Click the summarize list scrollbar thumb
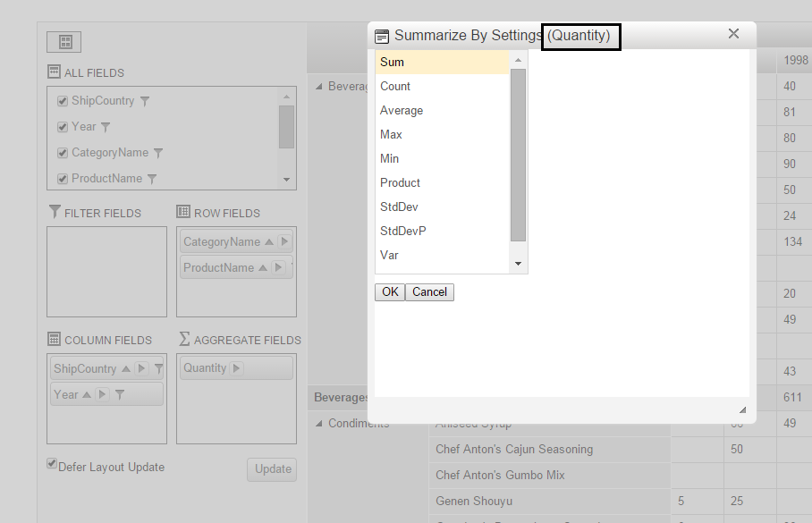The height and width of the screenshot is (523, 812). 518,156
